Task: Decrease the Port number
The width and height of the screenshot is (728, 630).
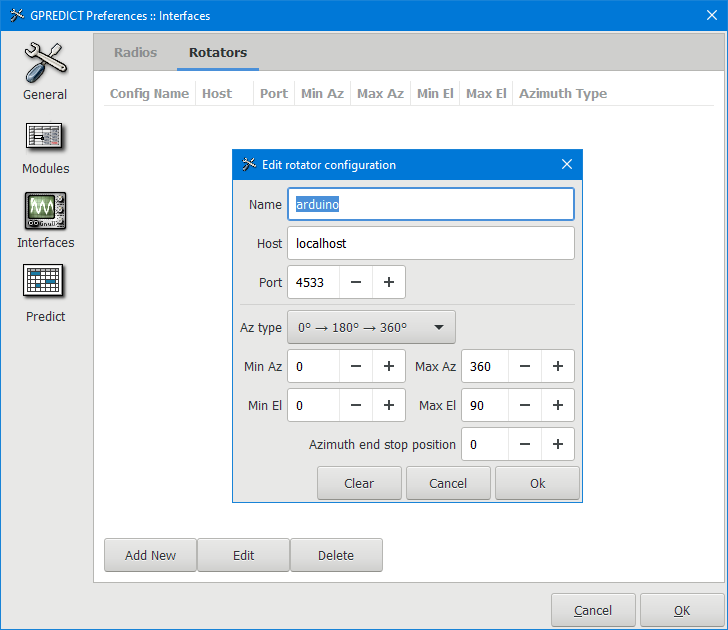Action: pyautogui.click(x=356, y=282)
